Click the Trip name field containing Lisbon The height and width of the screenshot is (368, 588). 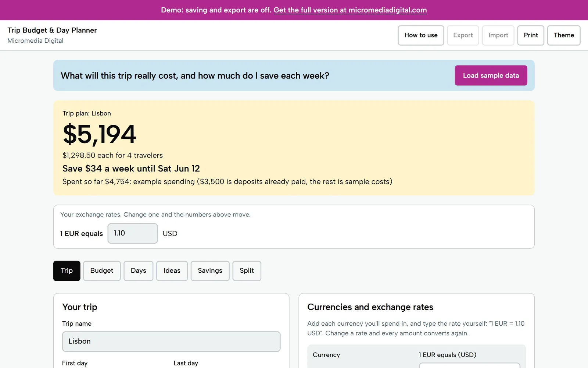coord(171,342)
